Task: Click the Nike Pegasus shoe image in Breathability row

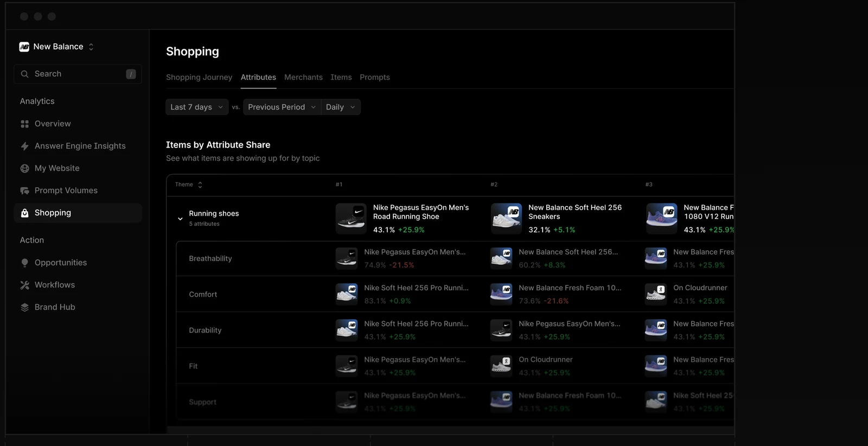Action: (347, 258)
